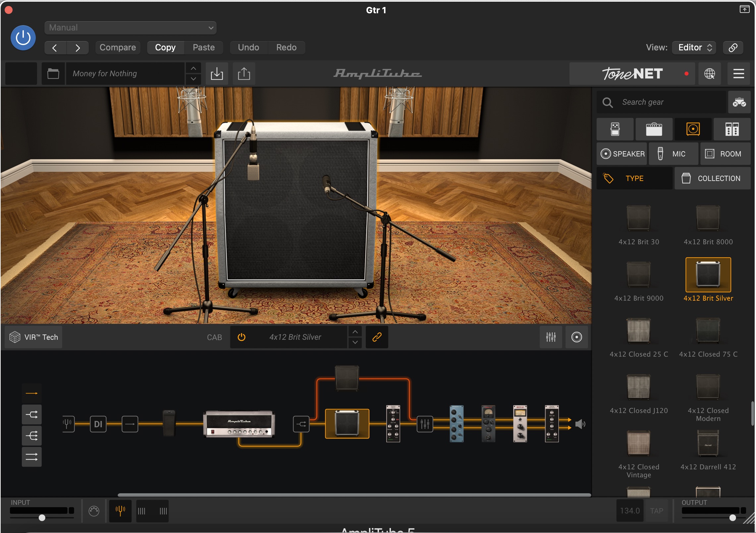
Task: Filter gear by COLLECTION
Action: (713, 178)
